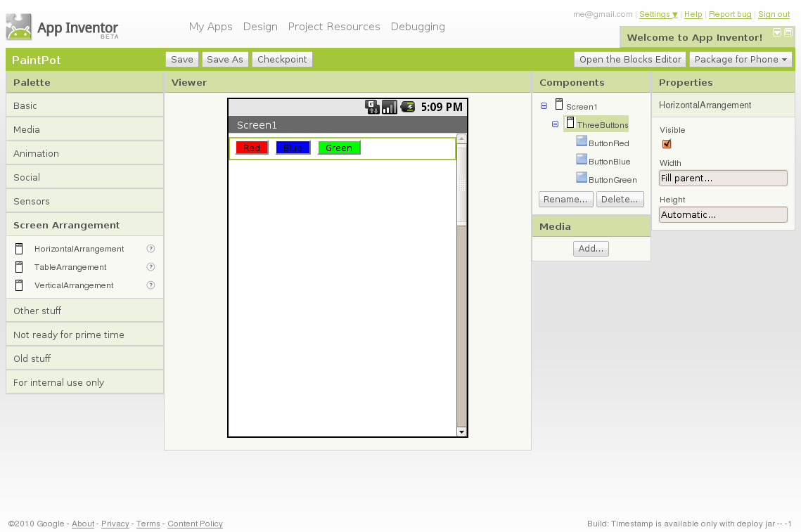Expand the Other stuff palette section
Screen dimensions: 801x532
coord(85,311)
